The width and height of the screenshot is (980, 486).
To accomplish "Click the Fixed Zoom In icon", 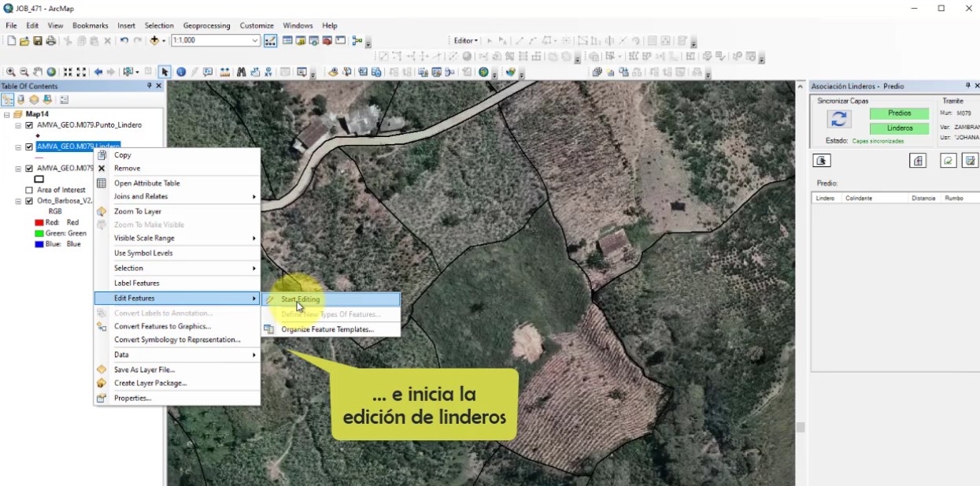I will pos(68,72).
